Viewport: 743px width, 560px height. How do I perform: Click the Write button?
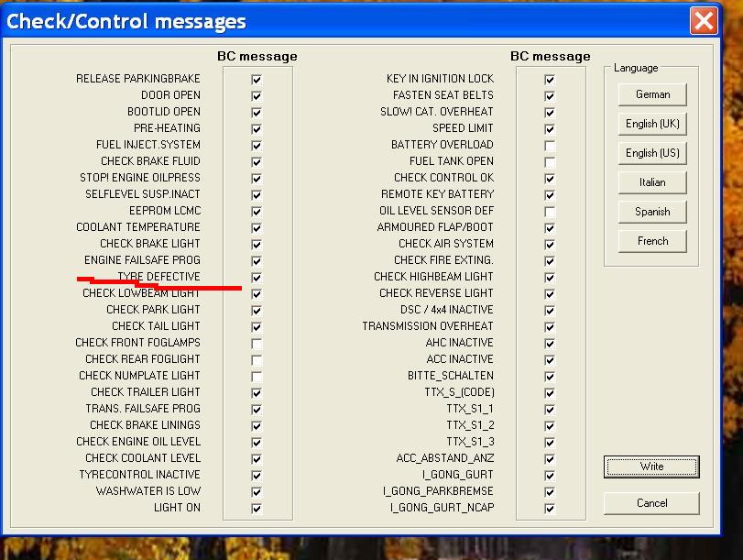tap(651, 467)
